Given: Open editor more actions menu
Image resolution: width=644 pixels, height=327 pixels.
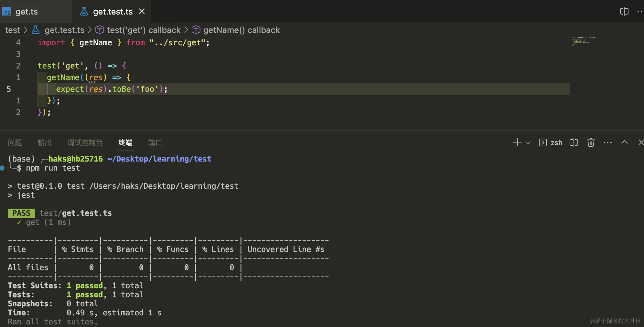Looking at the screenshot, I should tap(639, 12).
